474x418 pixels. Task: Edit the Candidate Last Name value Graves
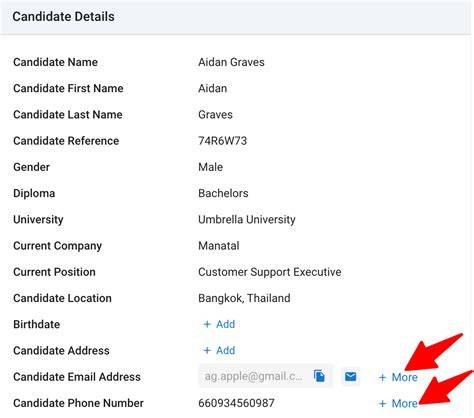(215, 115)
